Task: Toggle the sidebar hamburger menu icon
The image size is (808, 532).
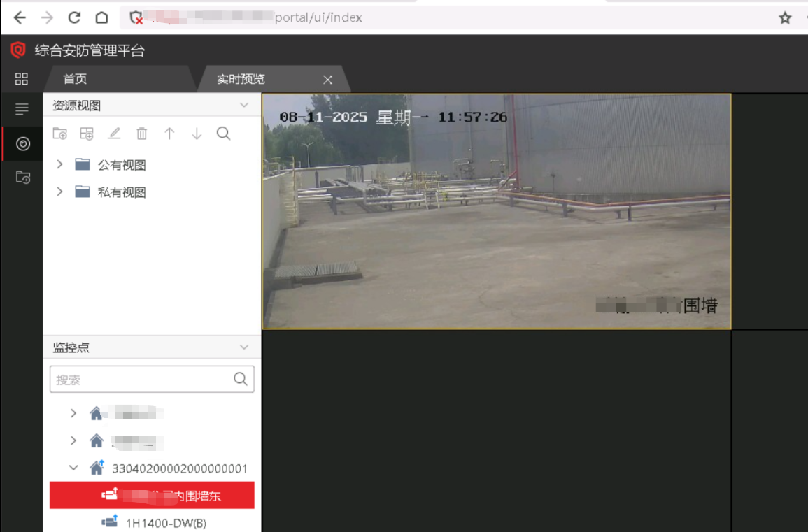Action: tap(22, 108)
